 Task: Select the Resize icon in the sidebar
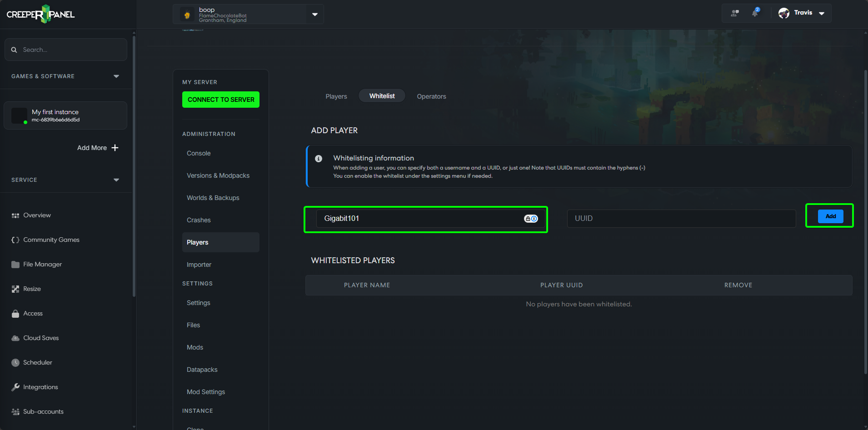[x=15, y=289]
